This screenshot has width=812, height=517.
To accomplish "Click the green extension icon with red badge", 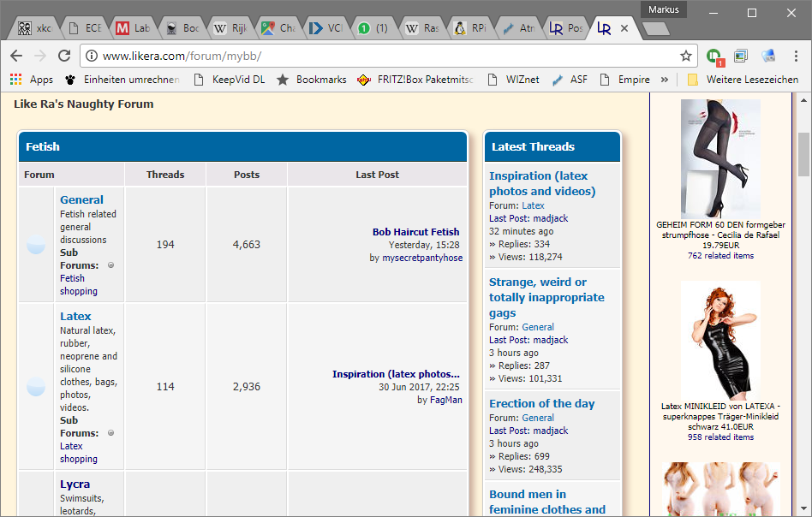I will tap(713, 56).
